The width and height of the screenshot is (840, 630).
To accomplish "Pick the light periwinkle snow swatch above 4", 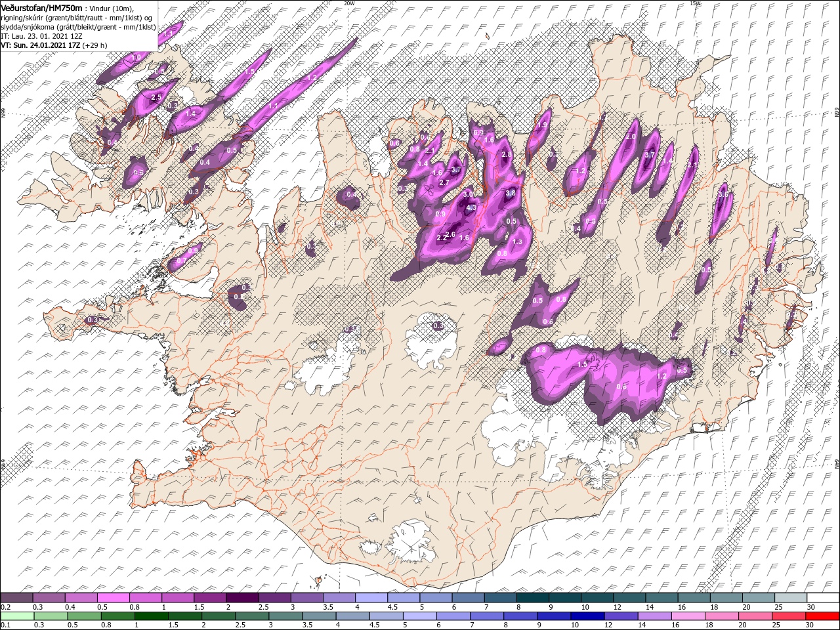I will coord(370,598).
